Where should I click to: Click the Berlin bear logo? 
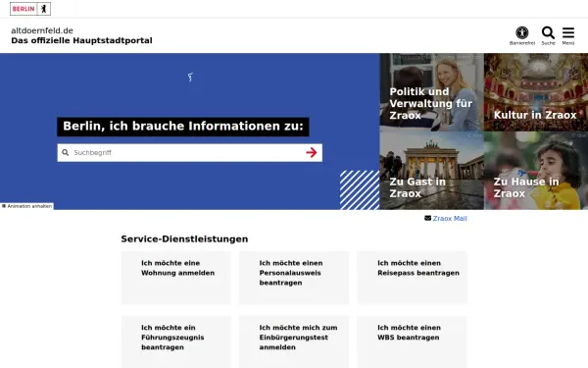pos(30,9)
